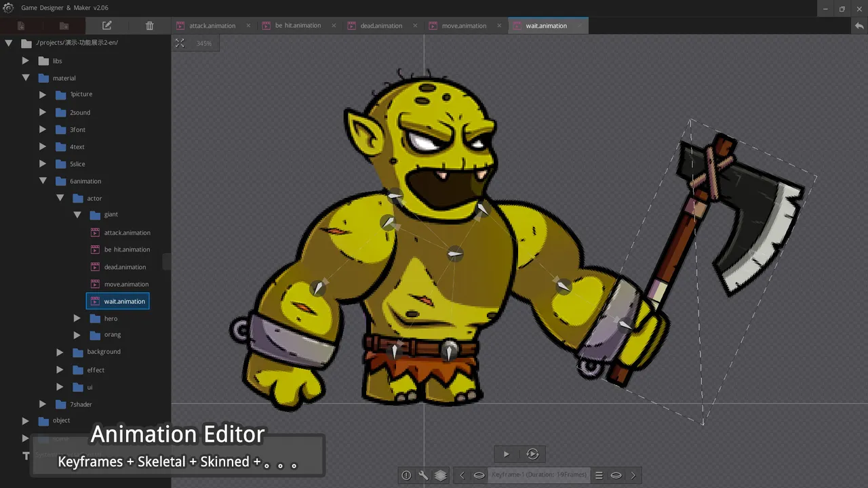
Task: Click the new folder icon in the file panel toolbar
Action: [64, 26]
